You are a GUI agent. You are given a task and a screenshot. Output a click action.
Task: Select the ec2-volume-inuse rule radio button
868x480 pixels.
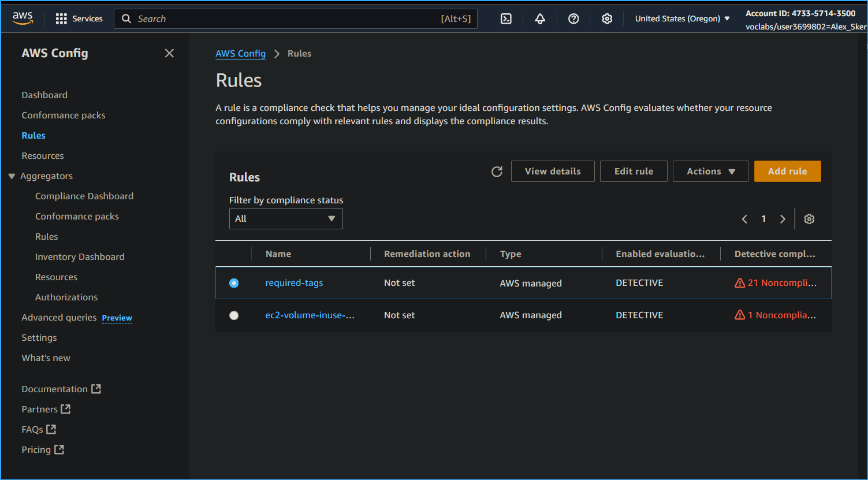tap(233, 315)
